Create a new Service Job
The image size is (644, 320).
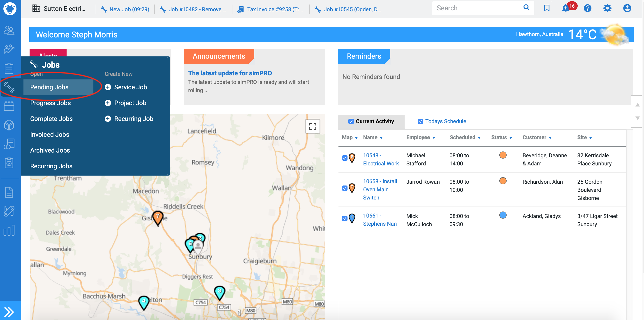130,87
